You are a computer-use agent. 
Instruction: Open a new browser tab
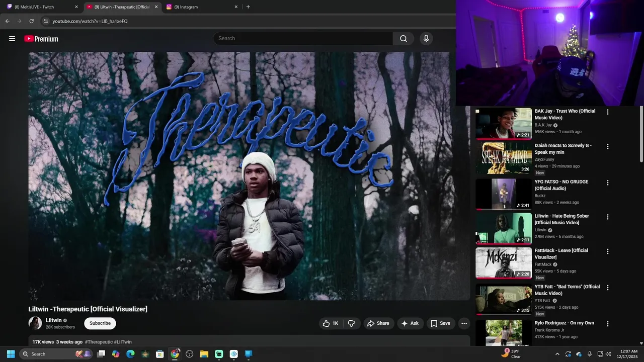point(248,7)
